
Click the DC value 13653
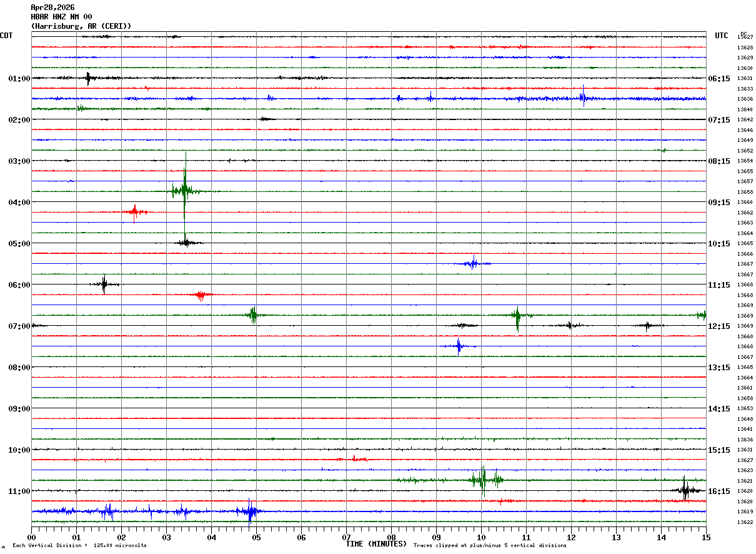point(745,408)
